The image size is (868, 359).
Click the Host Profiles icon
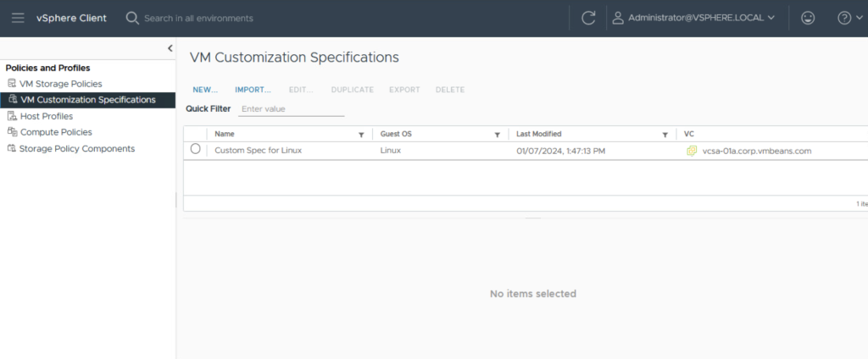(x=12, y=116)
